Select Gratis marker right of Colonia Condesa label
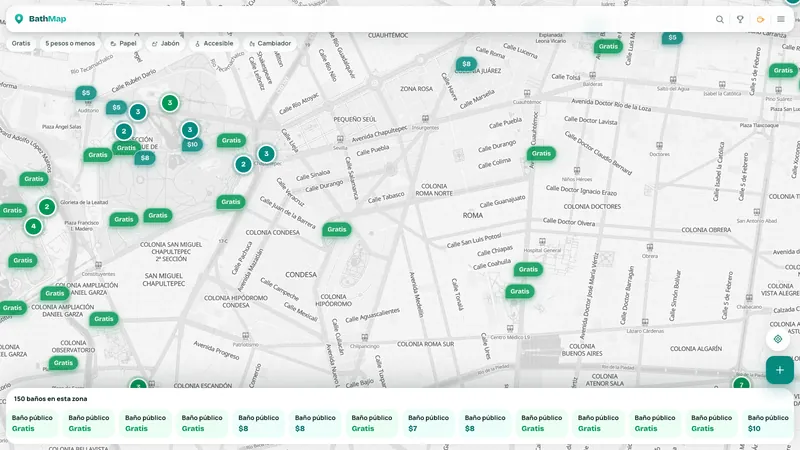This screenshot has height=450, width=800. point(337,230)
